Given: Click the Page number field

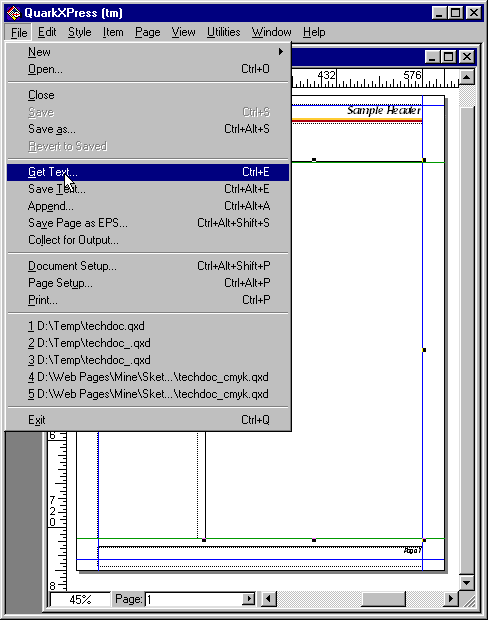Looking at the screenshot, I should [194, 599].
